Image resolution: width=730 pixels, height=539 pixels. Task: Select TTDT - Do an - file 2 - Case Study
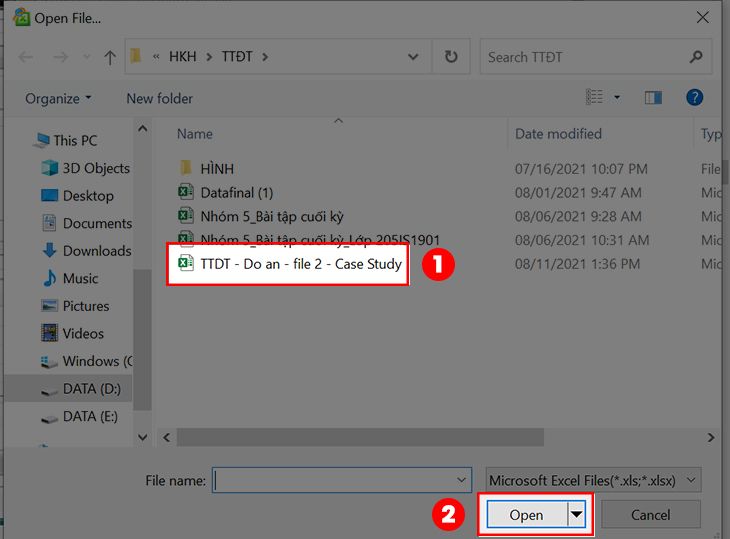coord(300,264)
